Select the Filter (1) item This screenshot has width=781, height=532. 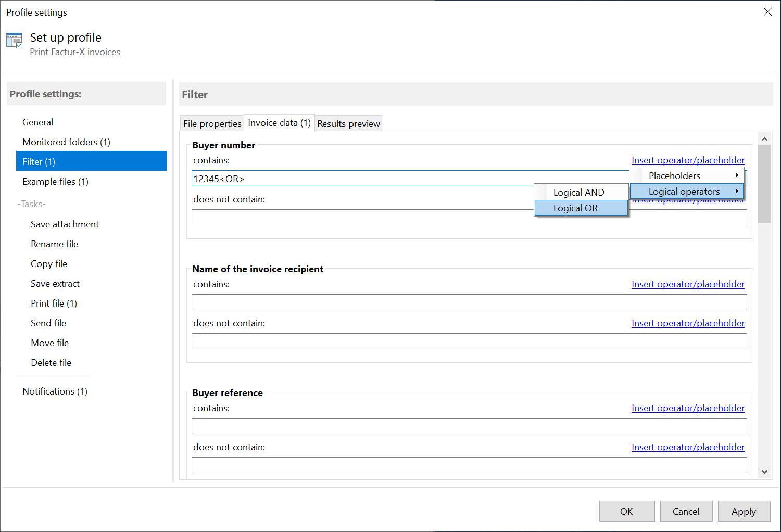coord(91,161)
